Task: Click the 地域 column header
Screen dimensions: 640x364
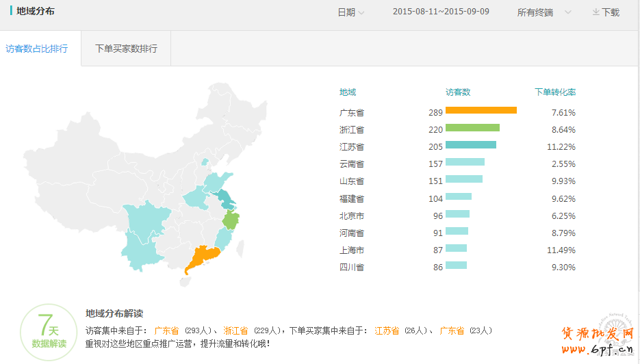Action: pyautogui.click(x=348, y=92)
